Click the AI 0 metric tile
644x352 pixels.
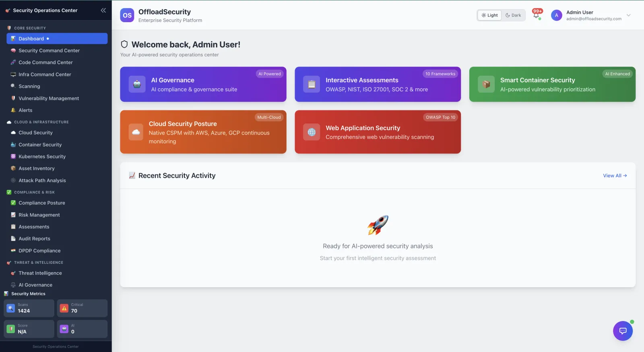click(82, 329)
